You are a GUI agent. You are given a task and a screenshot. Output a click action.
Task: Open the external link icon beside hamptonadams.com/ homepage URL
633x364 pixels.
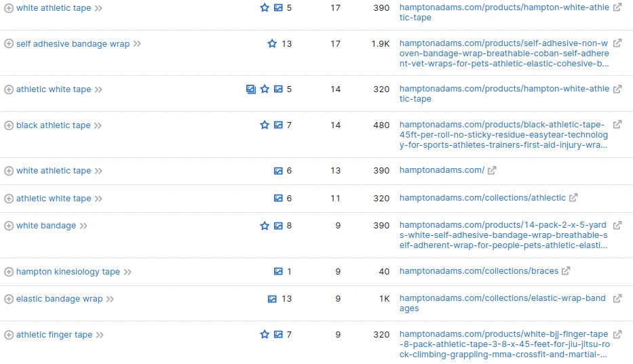(491, 171)
